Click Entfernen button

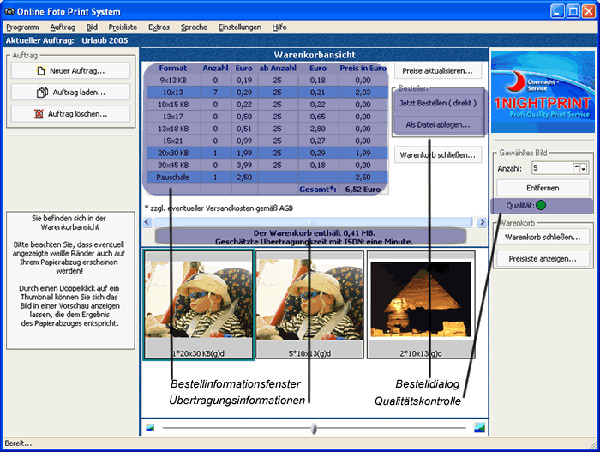click(543, 188)
